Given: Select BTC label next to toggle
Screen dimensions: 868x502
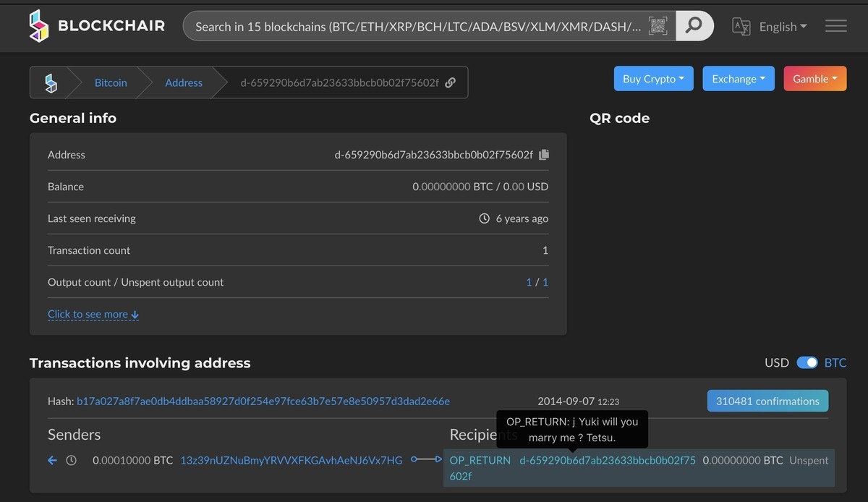Looking at the screenshot, I should point(835,362).
